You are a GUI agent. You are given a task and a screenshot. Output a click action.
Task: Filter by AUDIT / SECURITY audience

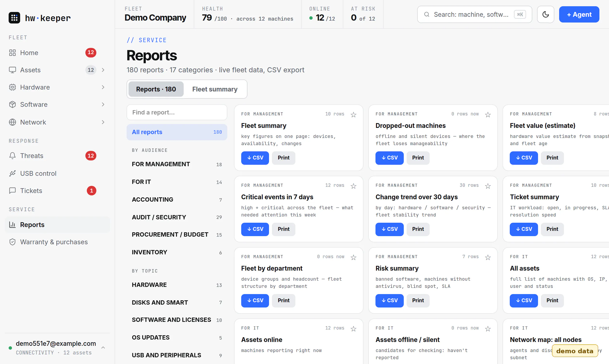[x=177, y=217]
